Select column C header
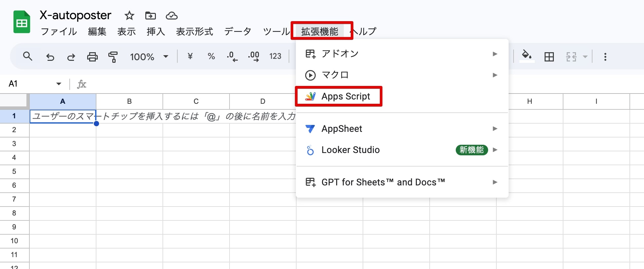This screenshot has width=644, height=269. 196,101
